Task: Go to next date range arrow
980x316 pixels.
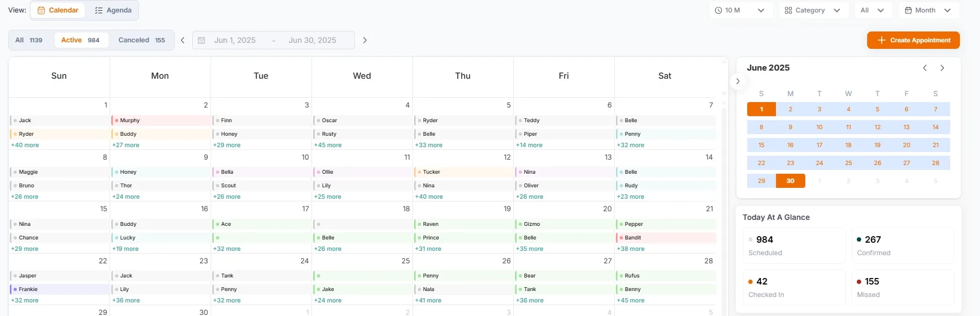Action: (x=365, y=40)
